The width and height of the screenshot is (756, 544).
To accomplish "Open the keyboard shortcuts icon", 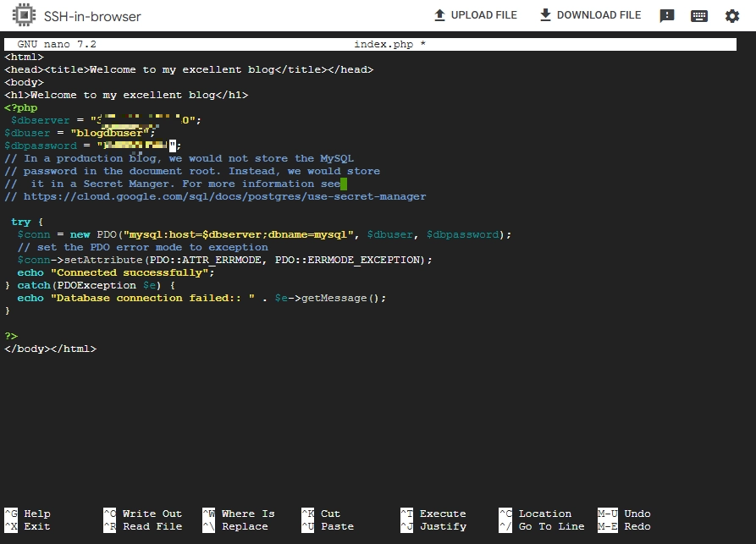I will [699, 16].
